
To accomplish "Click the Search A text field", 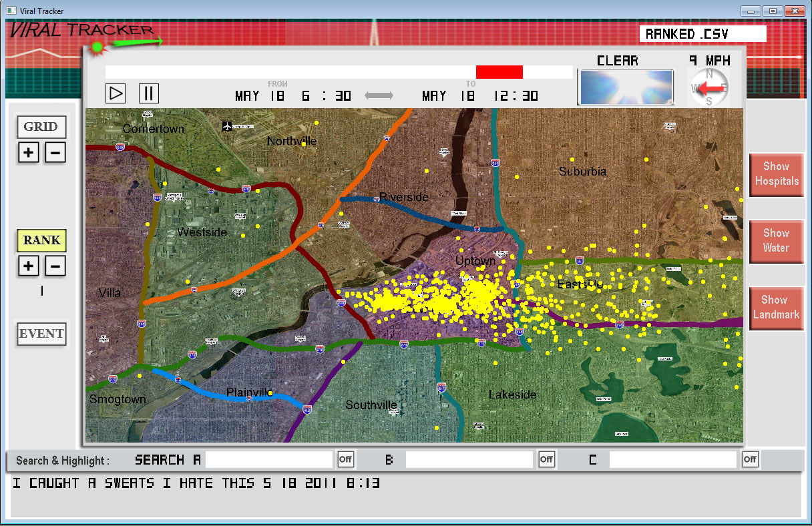I will pos(268,459).
